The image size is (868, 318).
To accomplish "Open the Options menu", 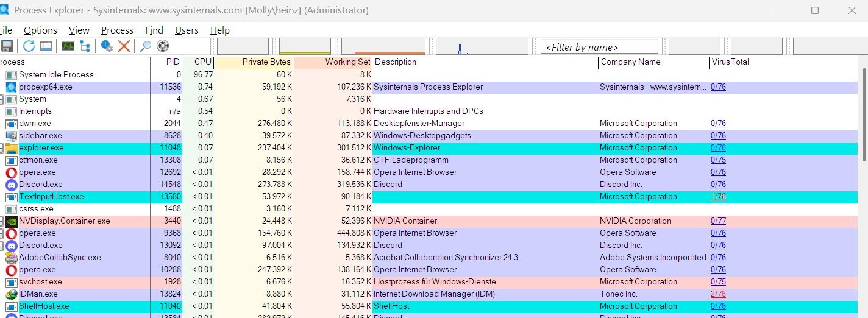I will (x=40, y=30).
